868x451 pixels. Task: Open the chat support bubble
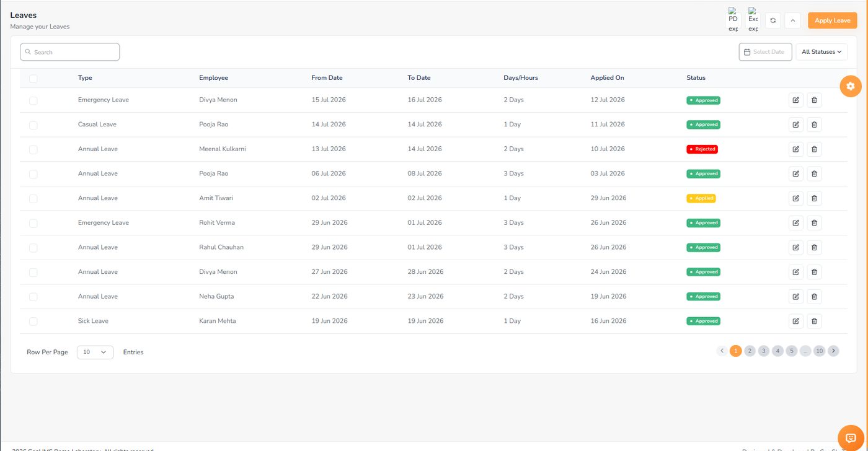click(851, 438)
